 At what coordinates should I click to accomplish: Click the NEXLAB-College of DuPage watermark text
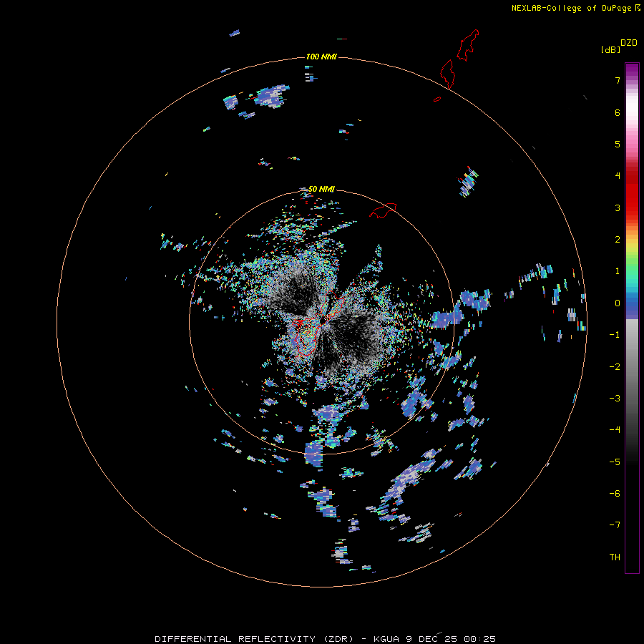click(576, 8)
